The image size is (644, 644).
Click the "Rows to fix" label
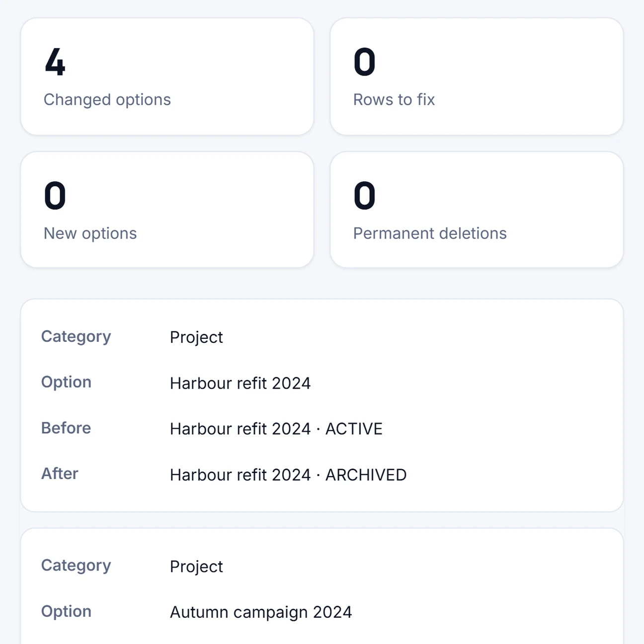tap(394, 99)
